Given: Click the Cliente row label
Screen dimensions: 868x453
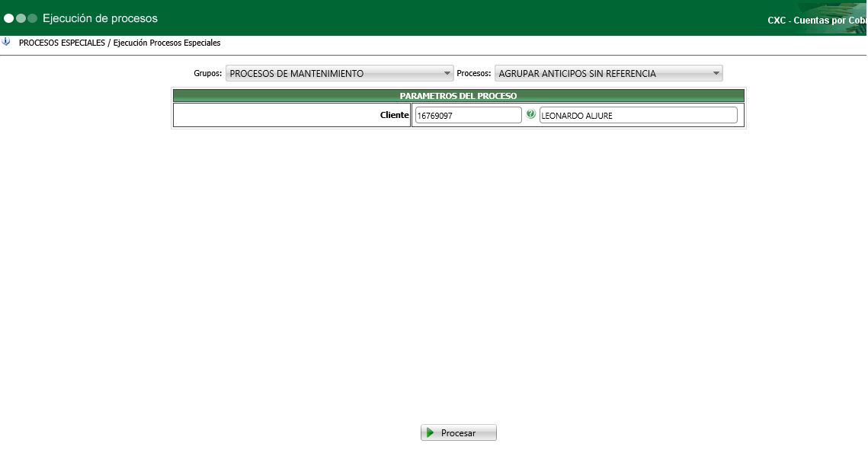Looking at the screenshot, I should [396, 114].
